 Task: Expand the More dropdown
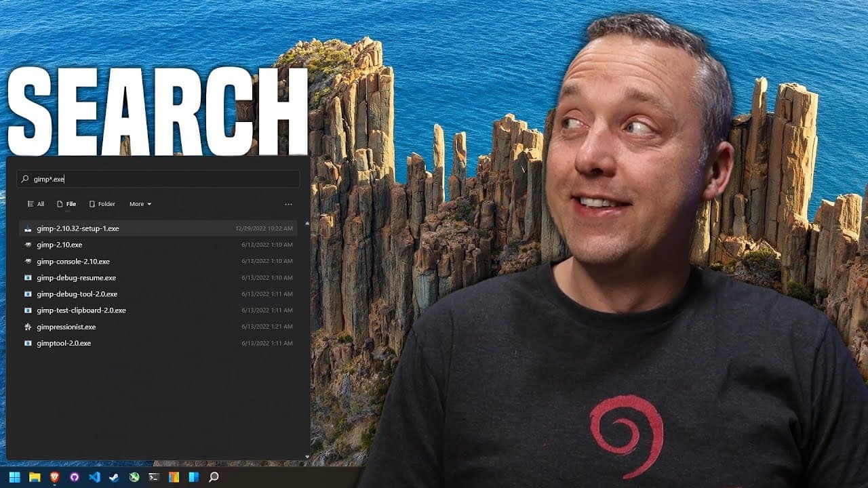click(140, 204)
